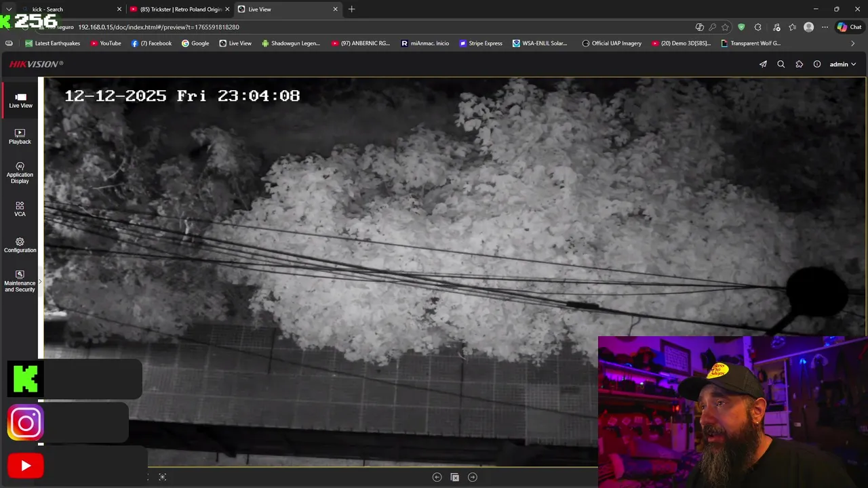868x488 pixels.
Task: Switch to the Trickster Retro Poland tab
Action: [x=178, y=9]
